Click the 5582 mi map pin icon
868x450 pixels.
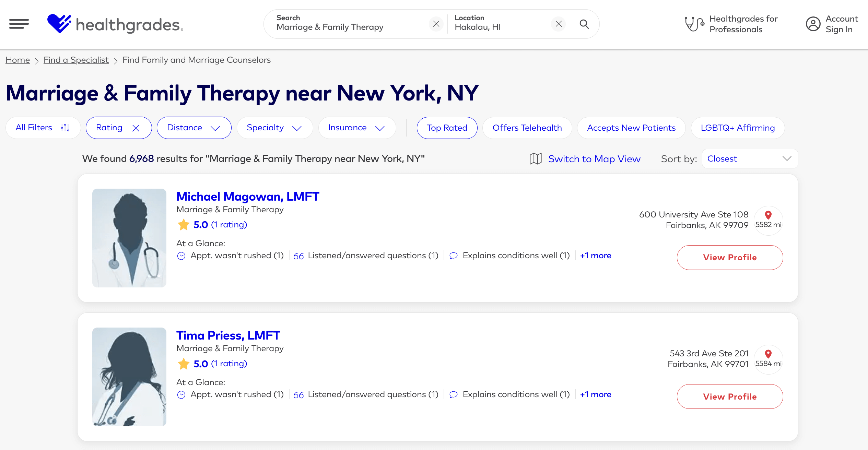768,215
